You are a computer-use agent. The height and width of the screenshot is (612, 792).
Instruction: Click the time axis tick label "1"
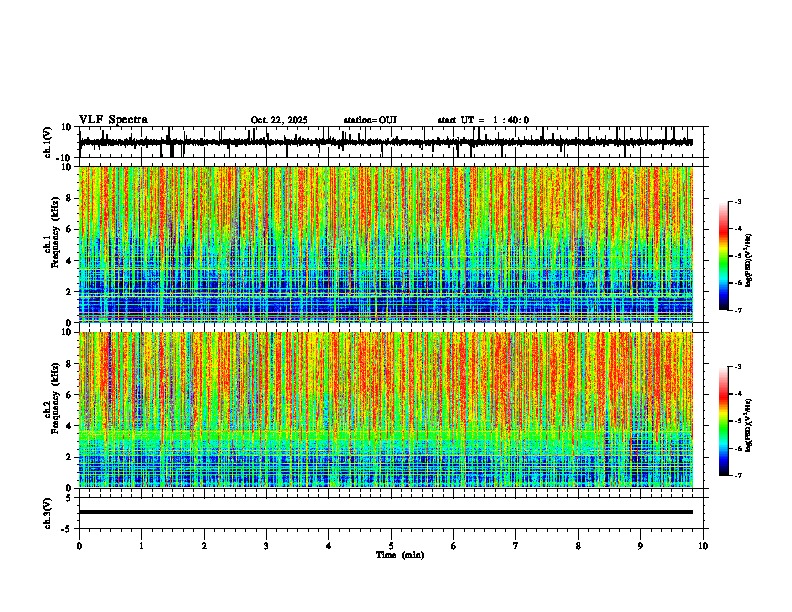pos(141,546)
